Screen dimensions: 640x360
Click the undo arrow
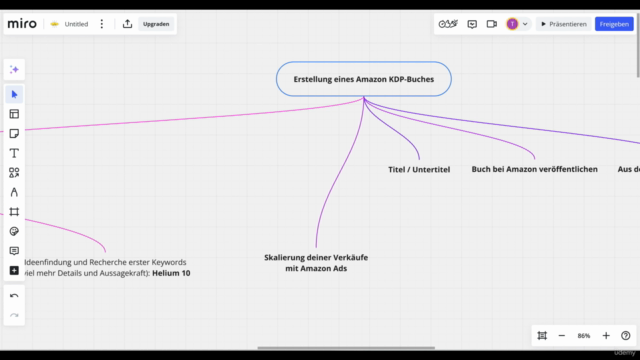coord(14,296)
